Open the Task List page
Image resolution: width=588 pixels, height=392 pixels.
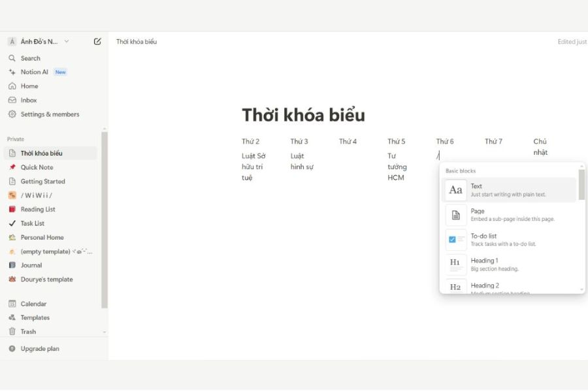click(32, 223)
